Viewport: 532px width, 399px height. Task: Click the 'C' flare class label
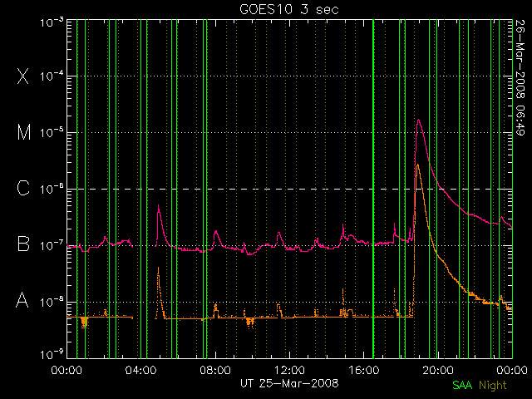[23, 188]
